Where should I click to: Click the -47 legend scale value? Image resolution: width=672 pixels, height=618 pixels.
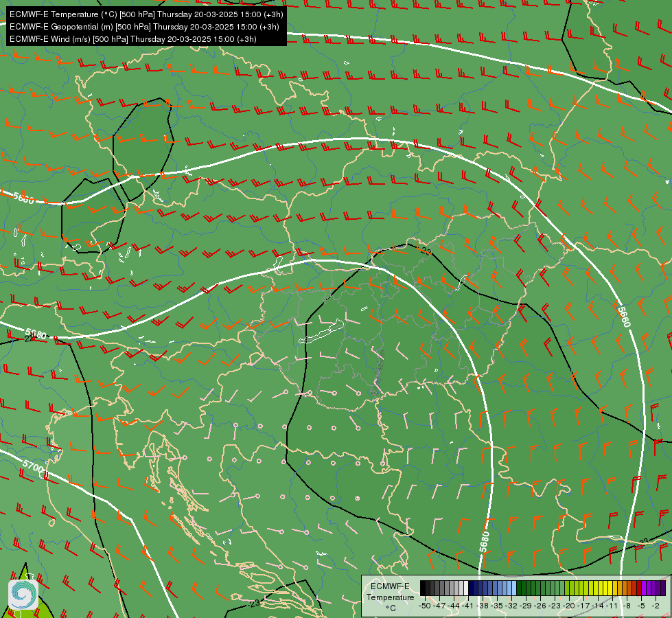(439, 606)
